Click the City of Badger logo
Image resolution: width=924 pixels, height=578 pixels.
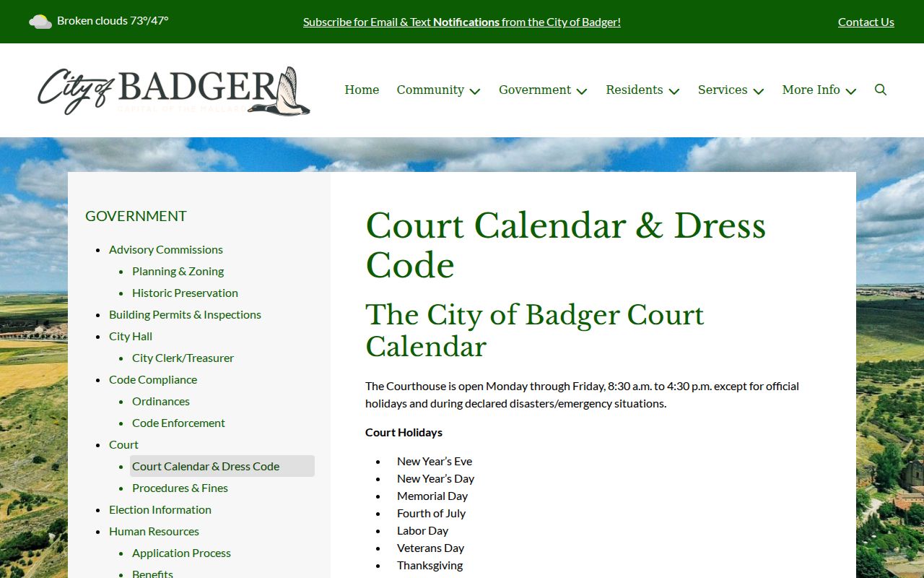click(x=174, y=90)
